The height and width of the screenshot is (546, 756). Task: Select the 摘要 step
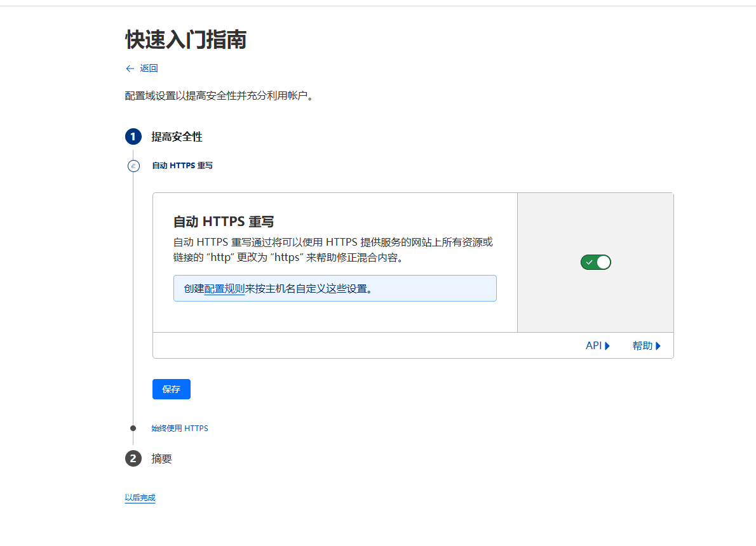click(x=162, y=458)
